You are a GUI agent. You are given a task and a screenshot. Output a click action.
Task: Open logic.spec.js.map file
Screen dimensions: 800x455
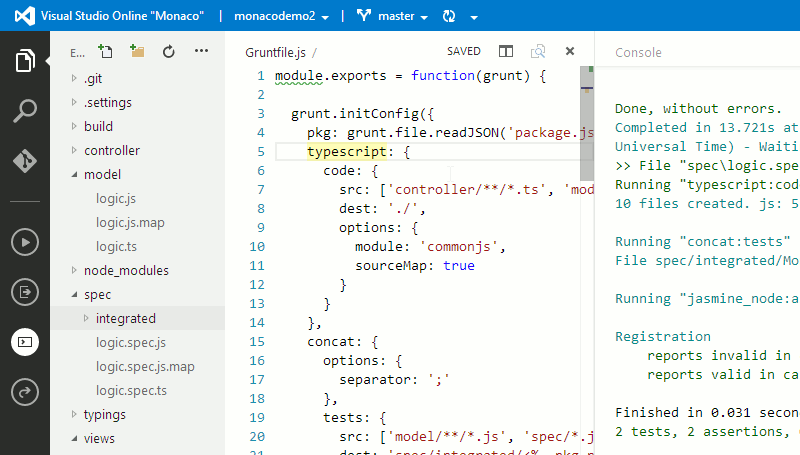tap(145, 366)
